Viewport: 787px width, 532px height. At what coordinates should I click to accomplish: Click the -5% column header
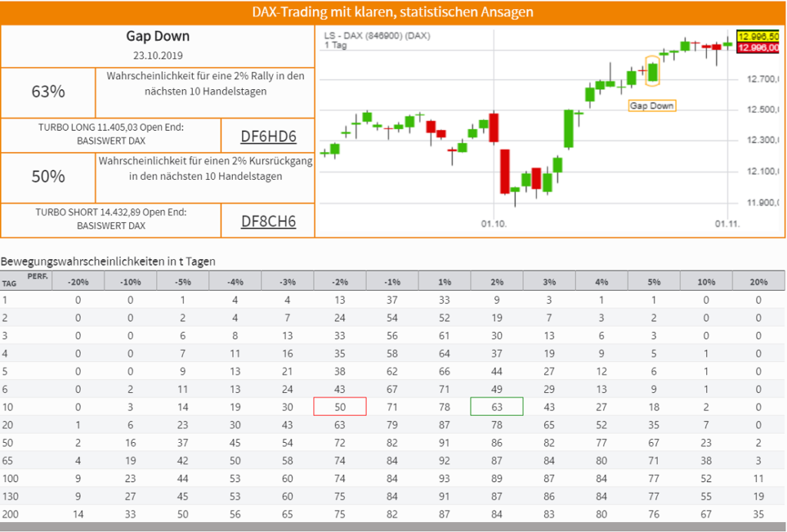tap(183, 282)
